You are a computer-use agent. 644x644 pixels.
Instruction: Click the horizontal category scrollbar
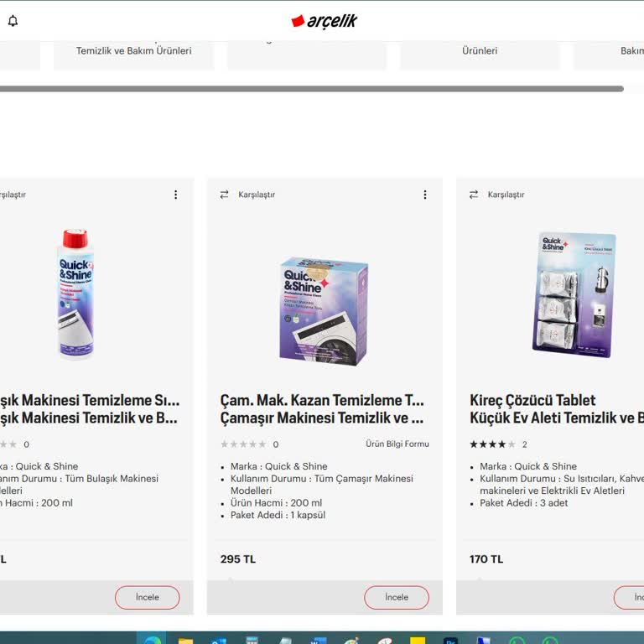[x=311, y=89]
